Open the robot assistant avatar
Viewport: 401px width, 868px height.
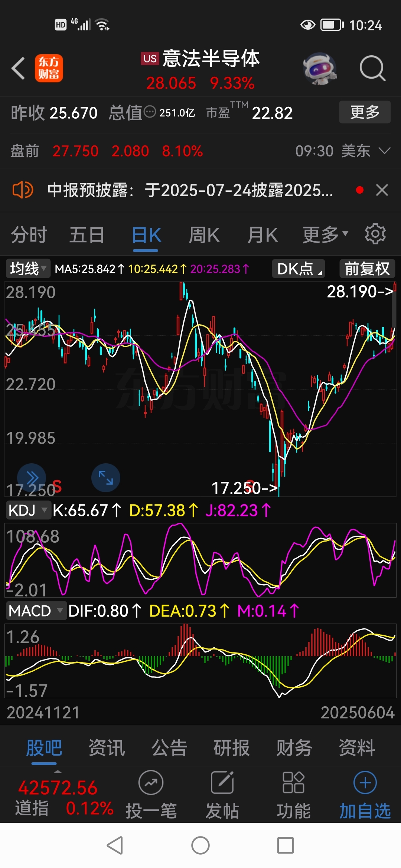(320, 69)
